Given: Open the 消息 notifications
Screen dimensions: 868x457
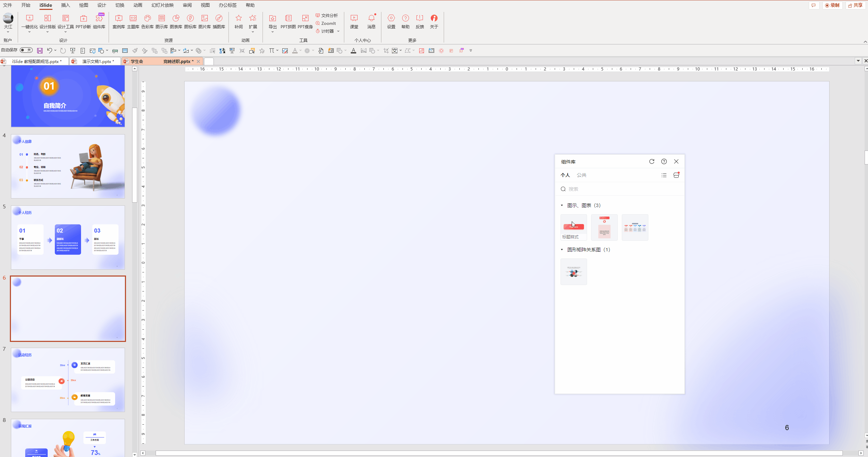Looking at the screenshot, I should pos(371,22).
